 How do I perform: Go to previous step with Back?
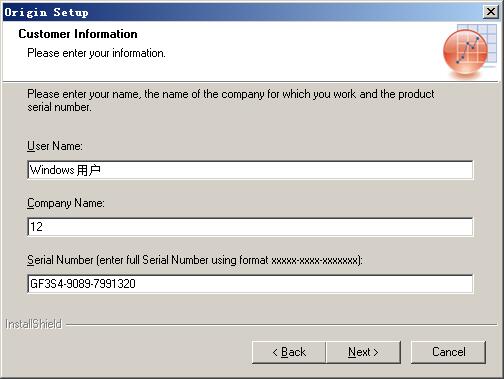(289, 352)
